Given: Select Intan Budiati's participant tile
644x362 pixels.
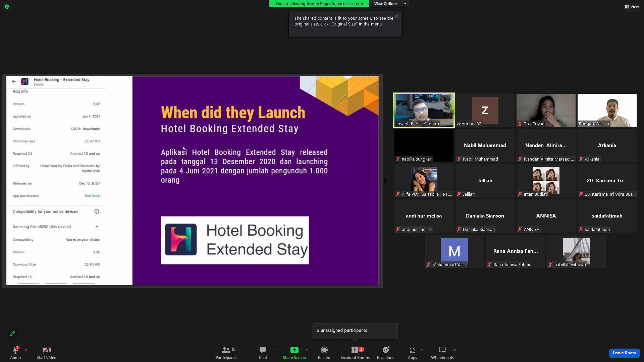Looking at the screenshot, I should point(546,181).
